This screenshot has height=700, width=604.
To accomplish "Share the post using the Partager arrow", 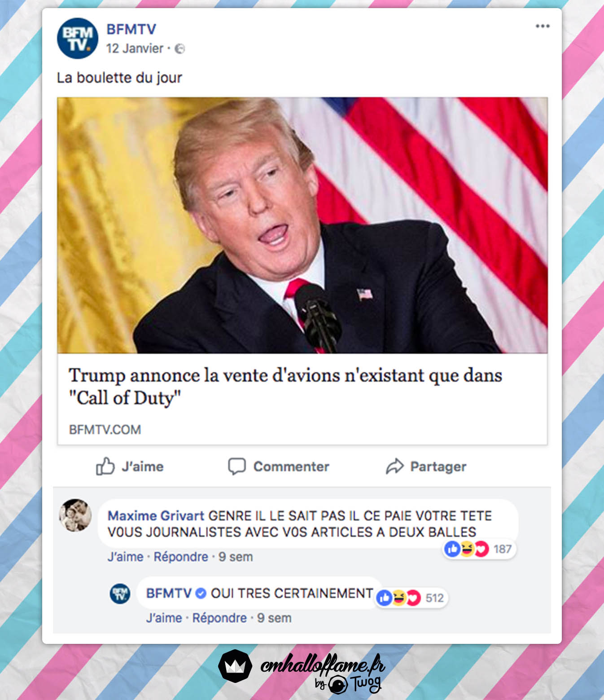I will (394, 467).
